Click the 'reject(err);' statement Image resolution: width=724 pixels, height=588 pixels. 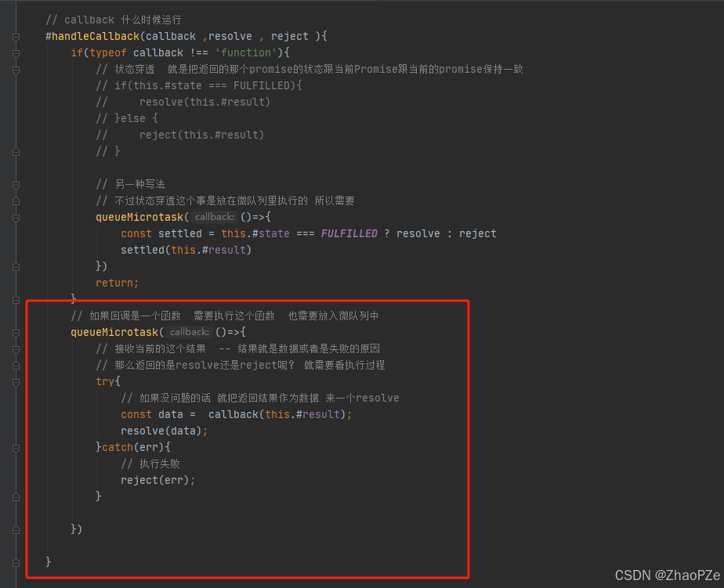pyautogui.click(x=158, y=481)
